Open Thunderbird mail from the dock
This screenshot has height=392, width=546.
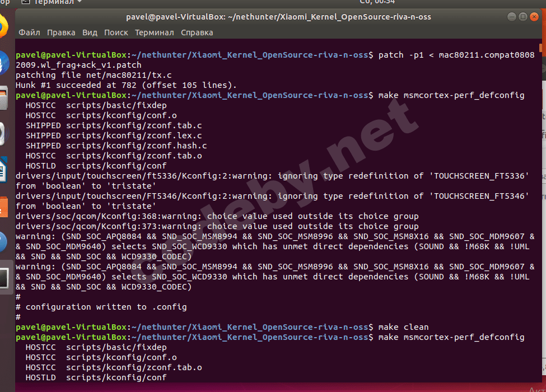pyautogui.click(x=3, y=63)
